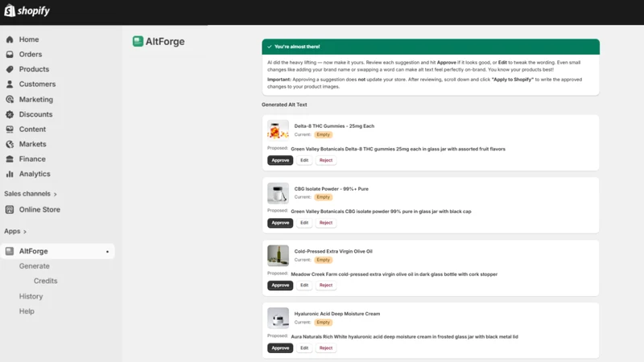The height and width of the screenshot is (362, 644).
Task: Click the checkmark icon in green banner
Action: click(x=270, y=47)
